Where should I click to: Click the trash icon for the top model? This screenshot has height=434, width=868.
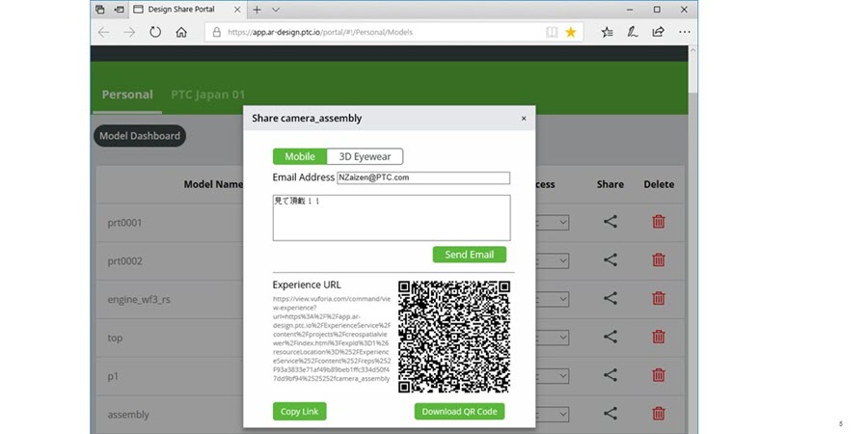(x=659, y=338)
